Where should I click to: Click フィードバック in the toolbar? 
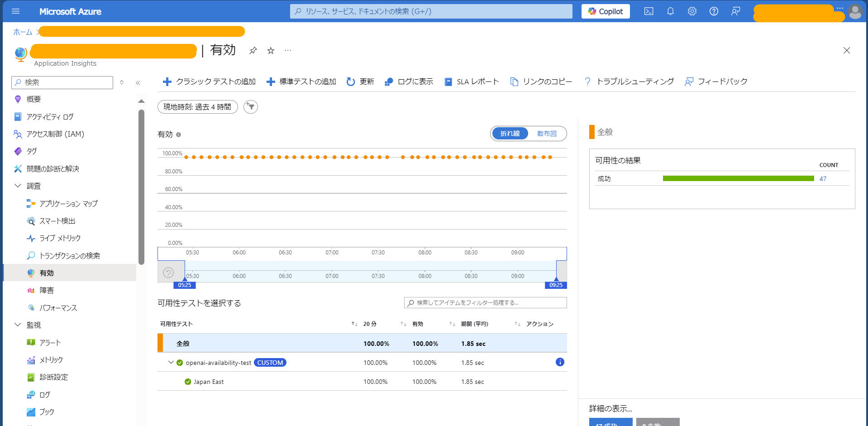[716, 81]
